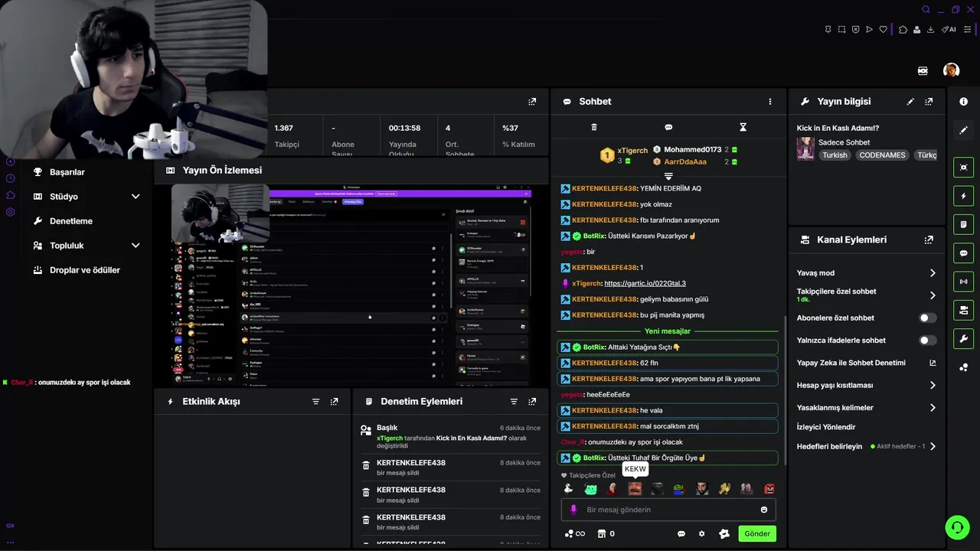980x551 pixels.
Task: Collapse the pinned leaderboard chevron in chat
Action: click(668, 177)
